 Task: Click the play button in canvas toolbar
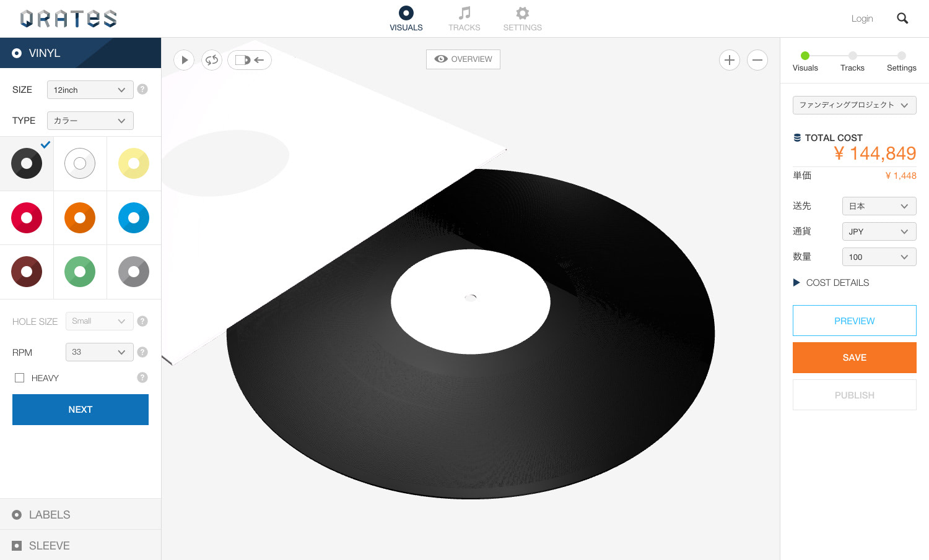184,60
